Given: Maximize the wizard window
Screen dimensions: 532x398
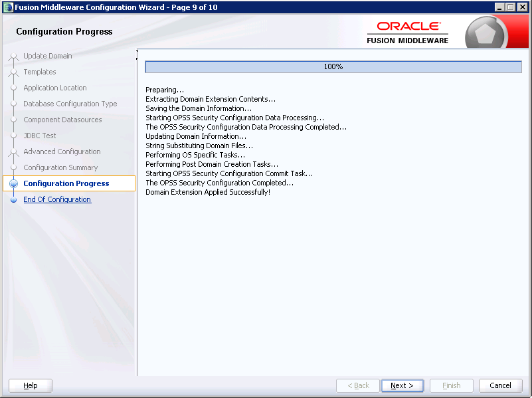Looking at the screenshot, I should 510,7.
